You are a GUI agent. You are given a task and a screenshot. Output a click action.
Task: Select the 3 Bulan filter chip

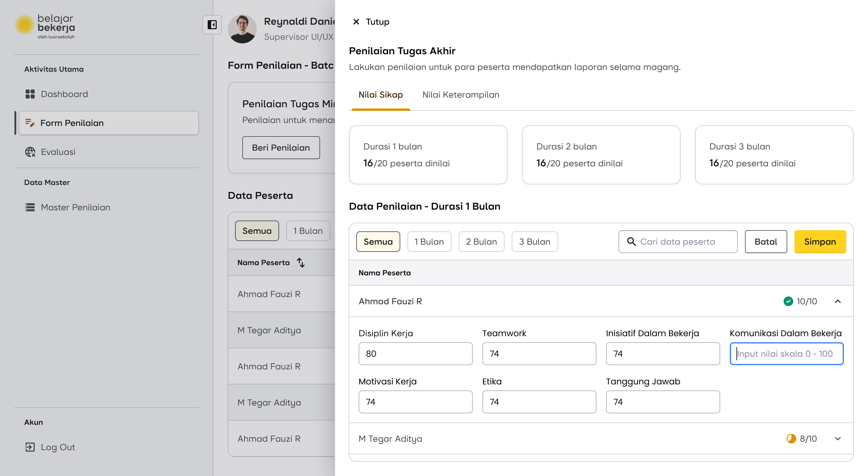pos(534,242)
